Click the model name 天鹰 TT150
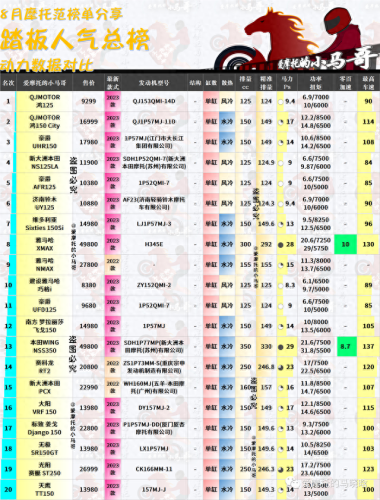Viewport: 380px width, 500px height. click(44, 490)
